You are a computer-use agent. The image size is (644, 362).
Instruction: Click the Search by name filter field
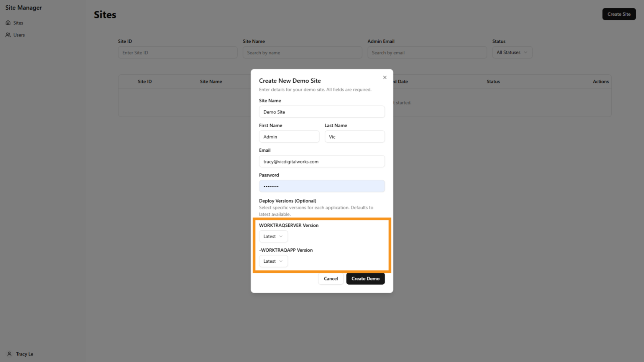[x=302, y=52]
